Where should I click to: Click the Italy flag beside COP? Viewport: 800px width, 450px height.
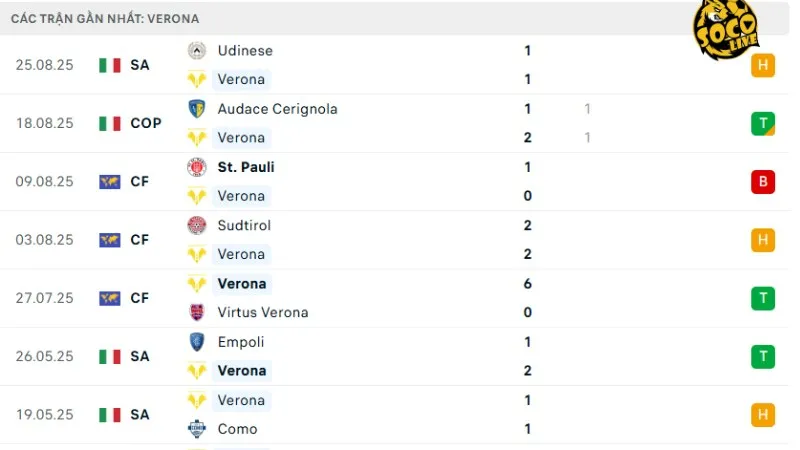click(110, 123)
